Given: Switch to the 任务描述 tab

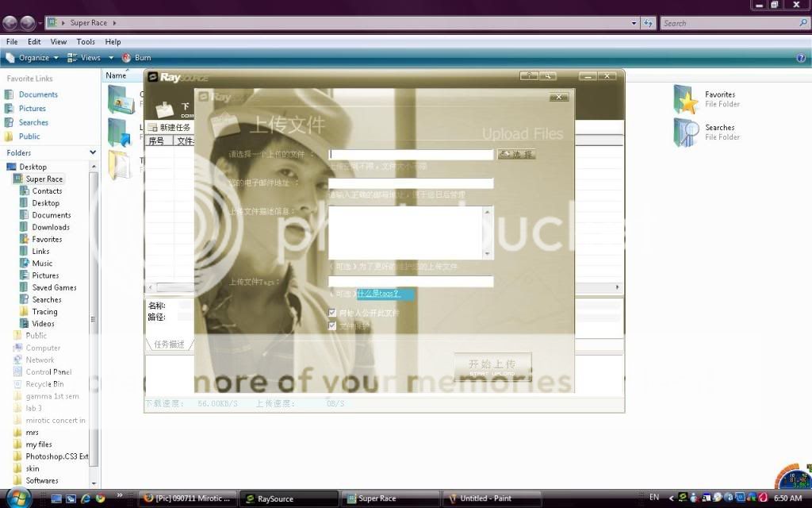Looking at the screenshot, I should pos(168,344).
